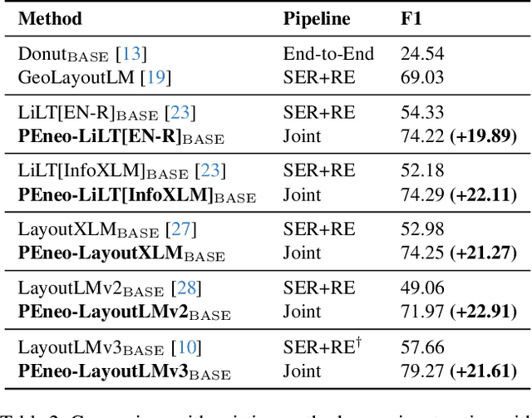Click the Pipeline column header
This screenshot has width=532, height=418.
(317, 18)
